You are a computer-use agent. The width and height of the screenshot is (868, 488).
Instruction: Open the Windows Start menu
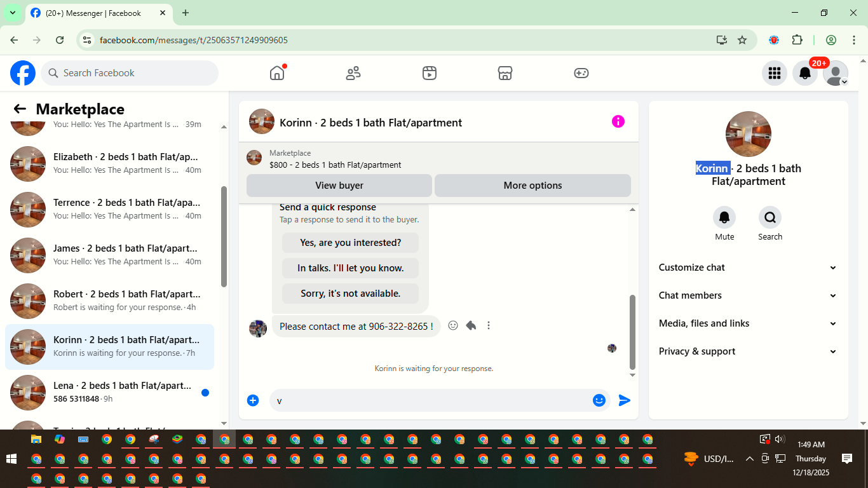tap(11, 459)
